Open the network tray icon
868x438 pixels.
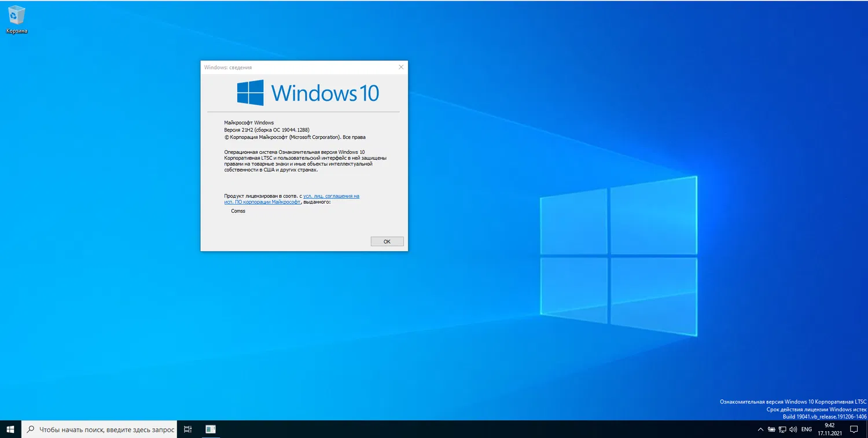782,429
